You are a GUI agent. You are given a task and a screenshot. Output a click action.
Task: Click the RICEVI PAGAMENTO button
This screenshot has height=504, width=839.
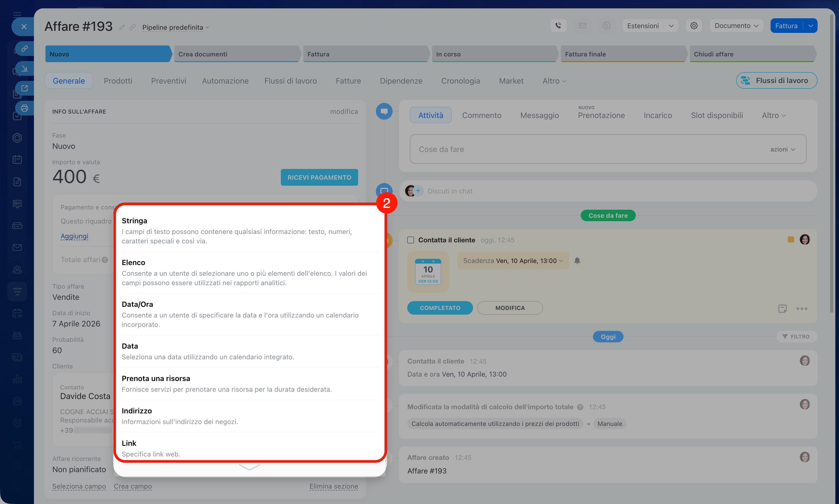pyautogui.click(x=319, y=177)
